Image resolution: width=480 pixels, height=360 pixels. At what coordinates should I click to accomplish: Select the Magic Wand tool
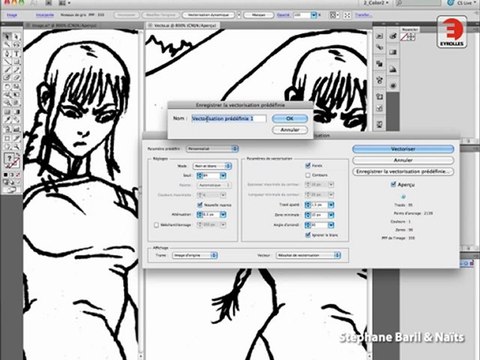[x=7, y=45]
